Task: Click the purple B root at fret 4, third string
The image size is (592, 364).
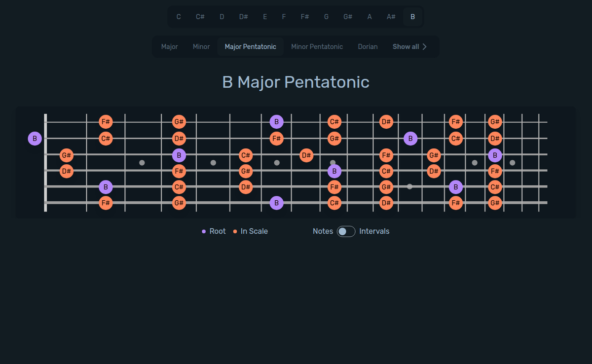Action: 179,155
